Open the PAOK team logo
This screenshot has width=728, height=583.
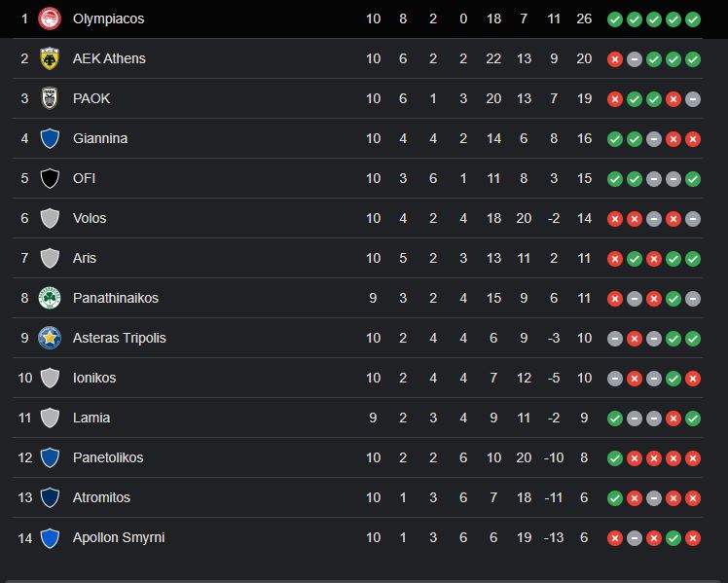pos(50,98)
